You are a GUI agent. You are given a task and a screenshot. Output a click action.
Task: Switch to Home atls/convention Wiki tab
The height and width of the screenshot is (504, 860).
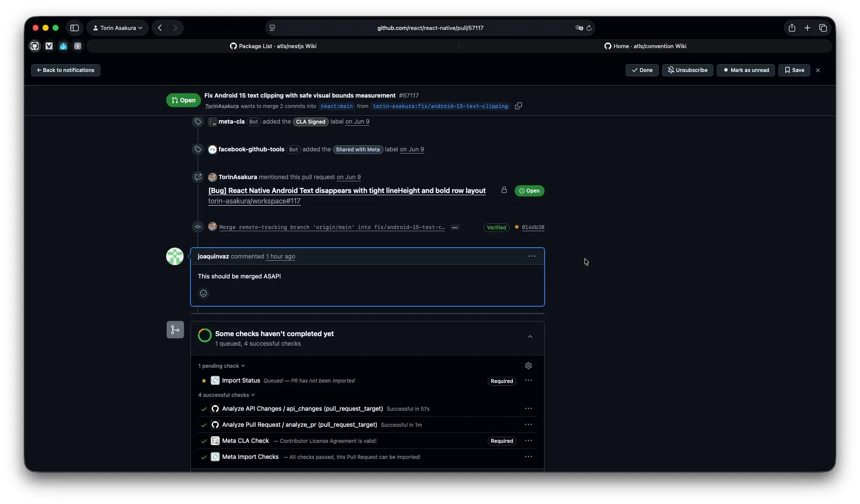tap(645, 46)
